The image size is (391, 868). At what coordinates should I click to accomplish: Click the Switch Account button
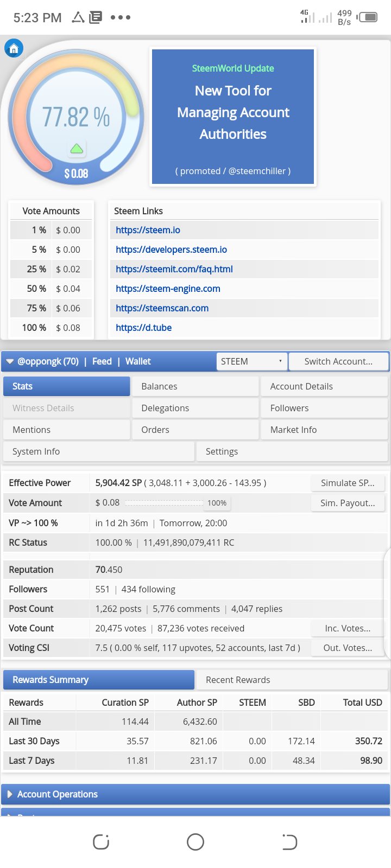(x=339, y=361)
